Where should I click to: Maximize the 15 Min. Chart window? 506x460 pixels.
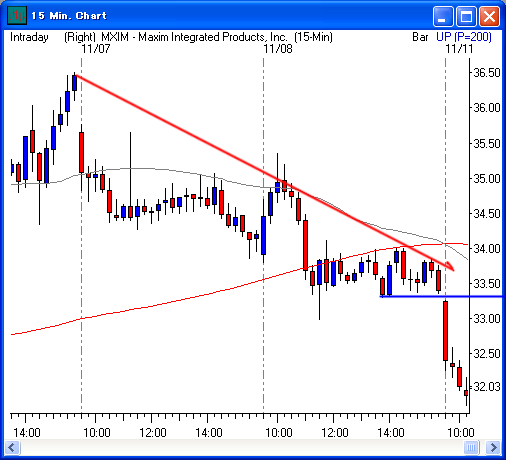click(466, 16)
